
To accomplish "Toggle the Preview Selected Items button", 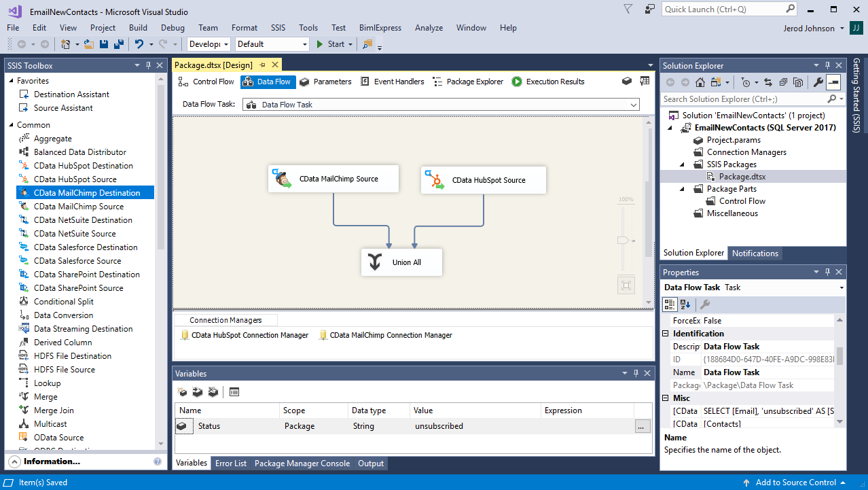I will coord(834,82).
